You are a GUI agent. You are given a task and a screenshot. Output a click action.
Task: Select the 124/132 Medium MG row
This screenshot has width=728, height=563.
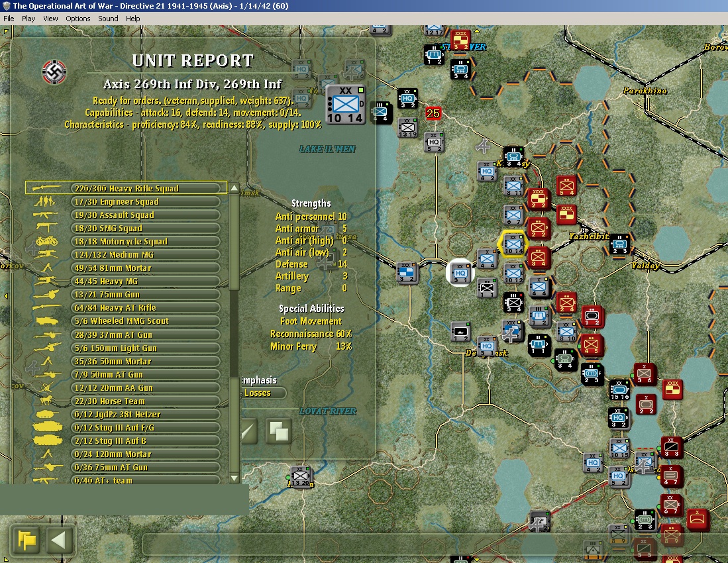(145, 254)
